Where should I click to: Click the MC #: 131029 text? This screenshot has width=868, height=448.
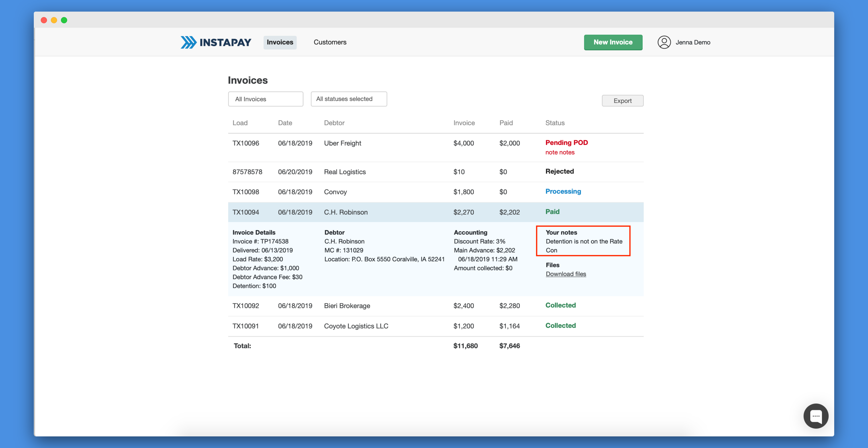tap(344, 250)
